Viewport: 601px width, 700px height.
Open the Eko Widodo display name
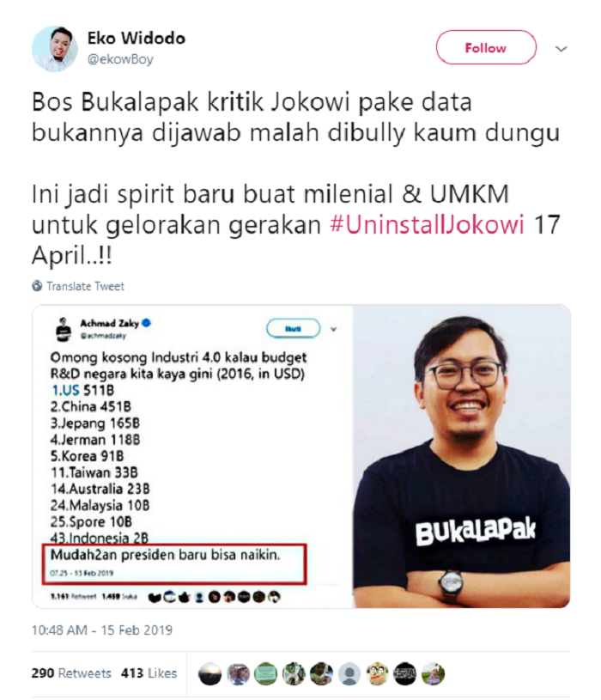tap(137, 38)
